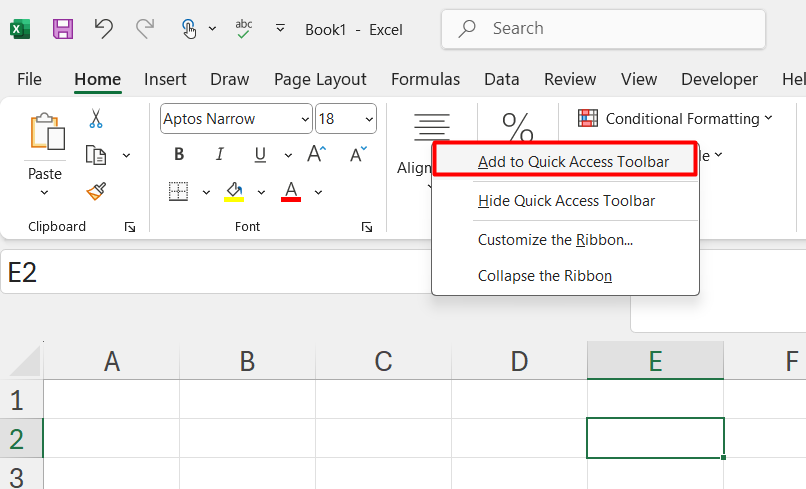Open the Clipboard dialog launcher
This screenshot has height=489, width=806.
point(130,227)
